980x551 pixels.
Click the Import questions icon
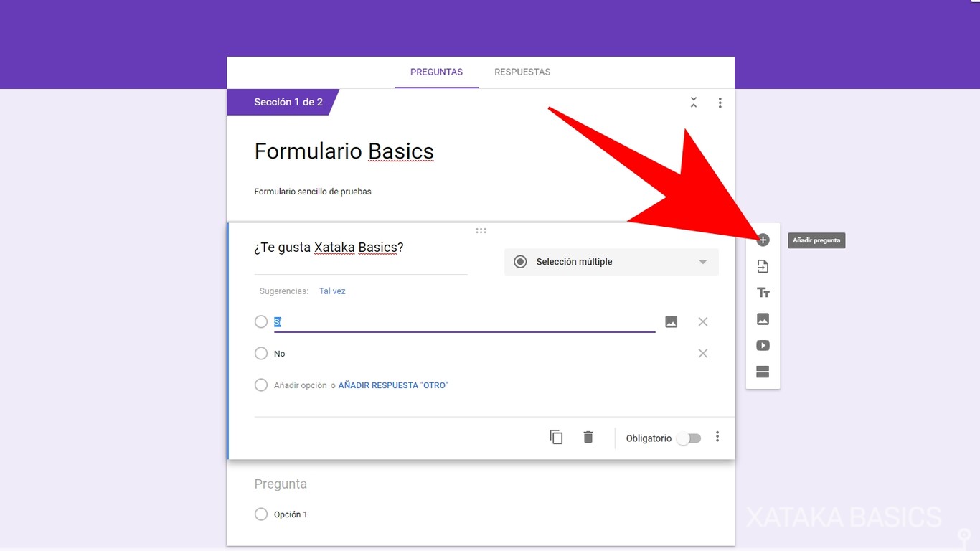763,267
